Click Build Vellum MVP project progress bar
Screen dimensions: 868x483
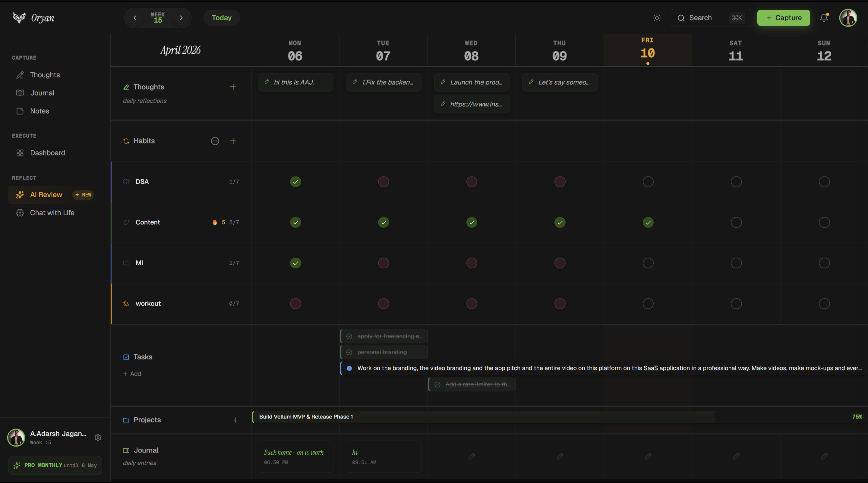pyautogui.click(x=482, y=417)
